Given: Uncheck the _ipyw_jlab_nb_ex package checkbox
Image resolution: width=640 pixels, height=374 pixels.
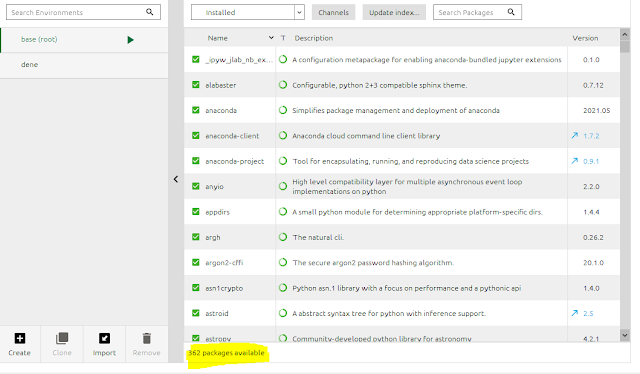Looking at the screenshot, I should (196, 59).
